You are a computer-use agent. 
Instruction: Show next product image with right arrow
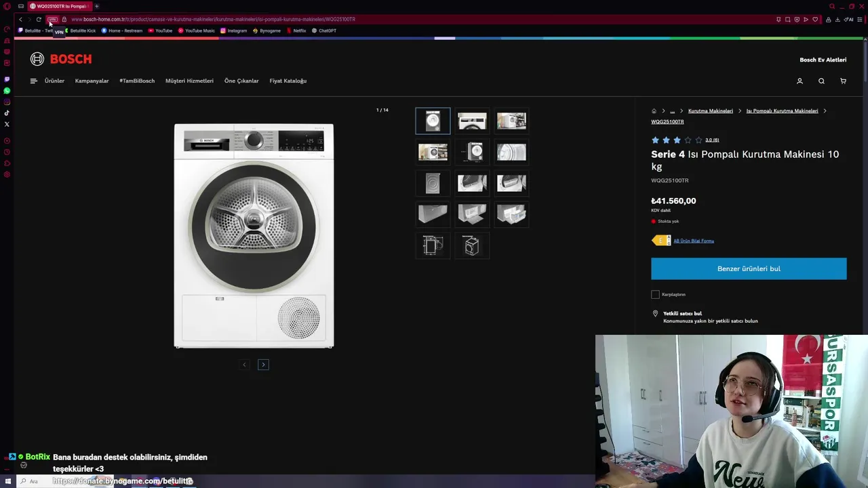coord(263,365)
